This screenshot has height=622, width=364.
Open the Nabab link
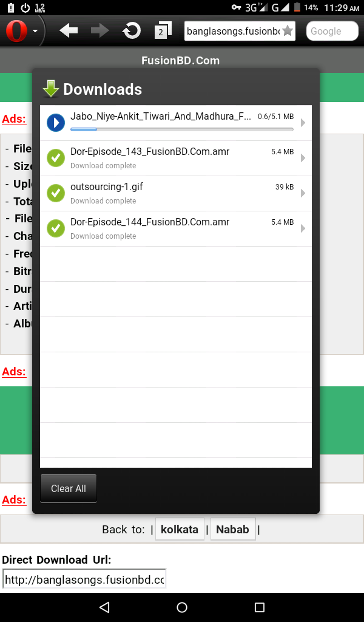[233, 529]
